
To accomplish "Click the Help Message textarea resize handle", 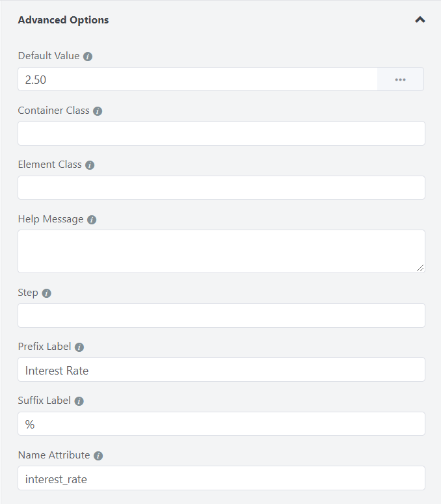I will click(420, 268).
